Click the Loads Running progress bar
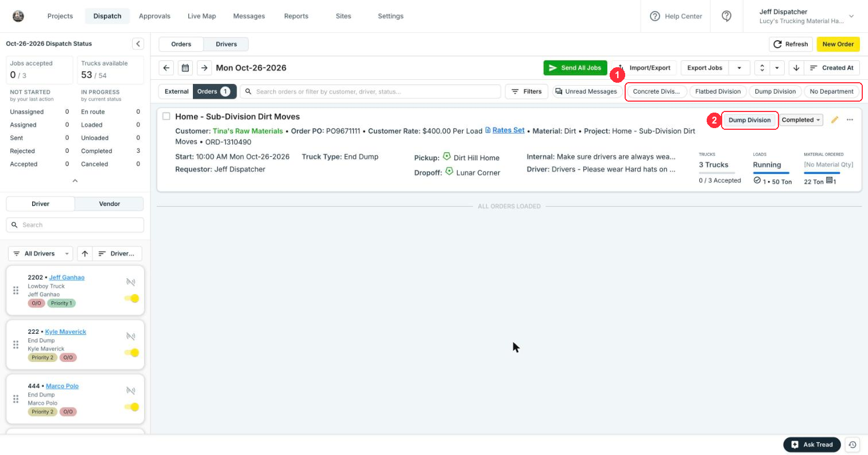868x455 pixels. [771, 173]
